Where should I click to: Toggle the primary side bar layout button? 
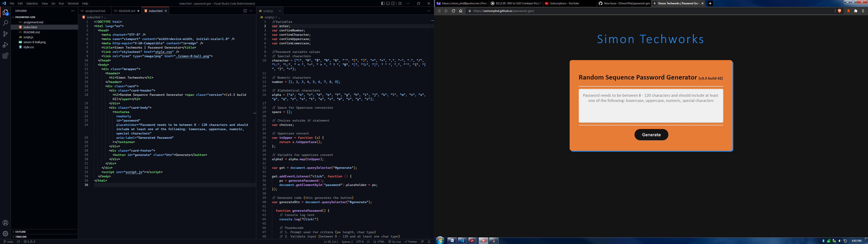(383, 3)
